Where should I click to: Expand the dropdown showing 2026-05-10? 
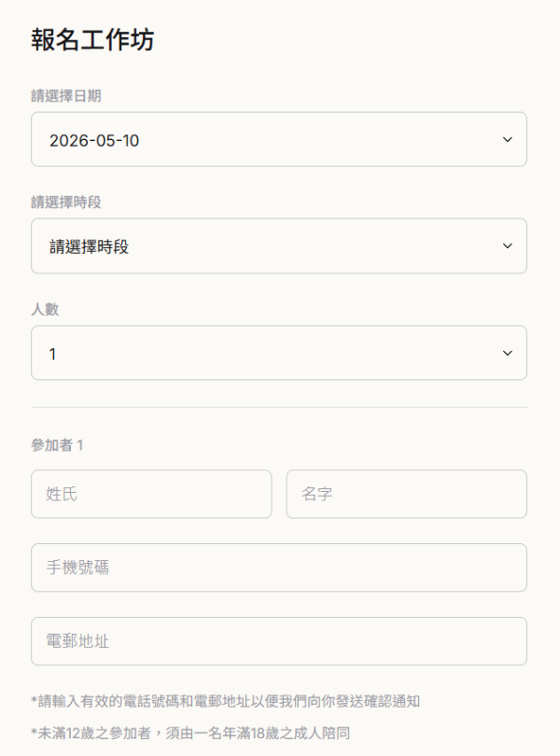pos(280,139)
